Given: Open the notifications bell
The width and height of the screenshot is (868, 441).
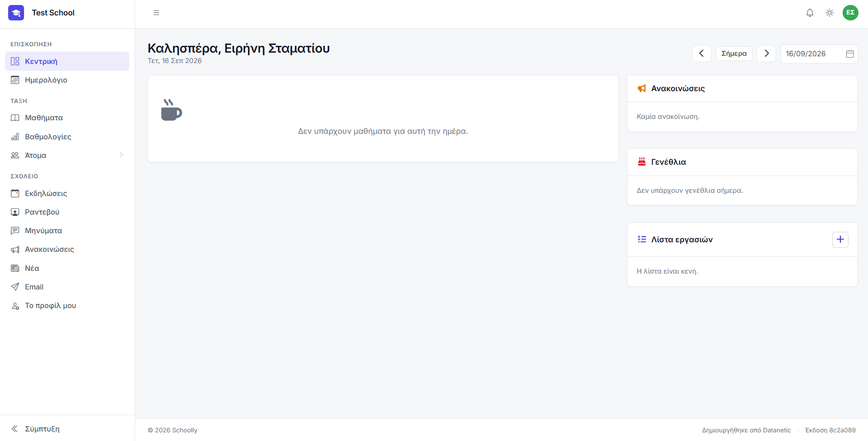Looking at the screenshot, I should coord(810,13).
